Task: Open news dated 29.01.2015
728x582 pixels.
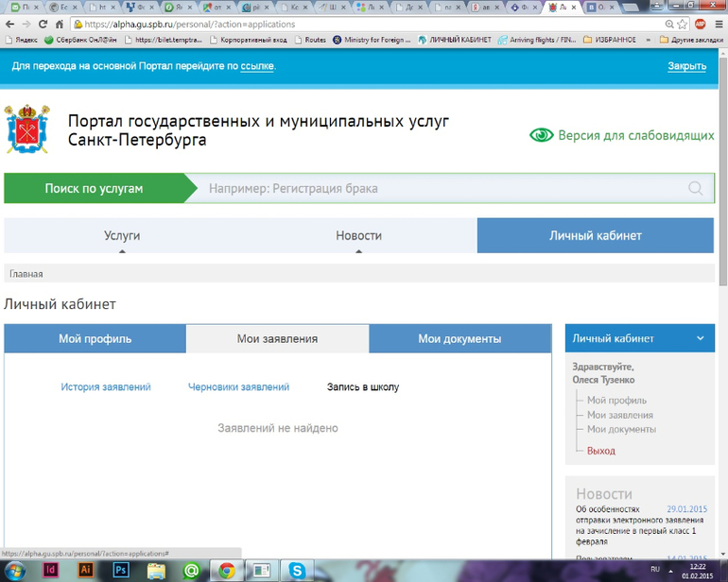Action: coord(641,525)
